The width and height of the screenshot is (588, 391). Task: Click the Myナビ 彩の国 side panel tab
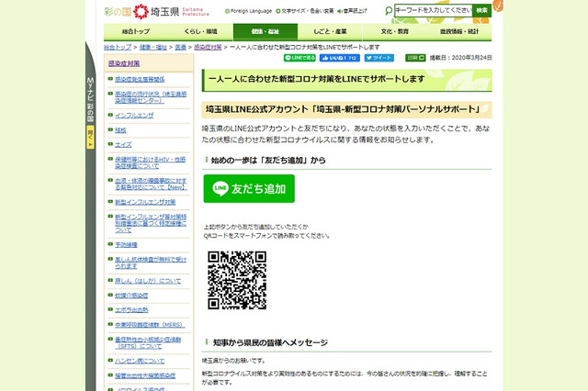[90, 99]
